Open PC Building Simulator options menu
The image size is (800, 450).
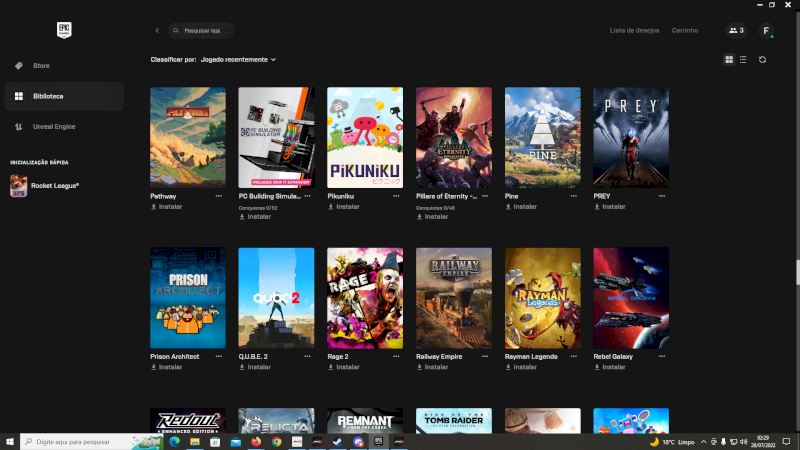click(x=308, y=196)
